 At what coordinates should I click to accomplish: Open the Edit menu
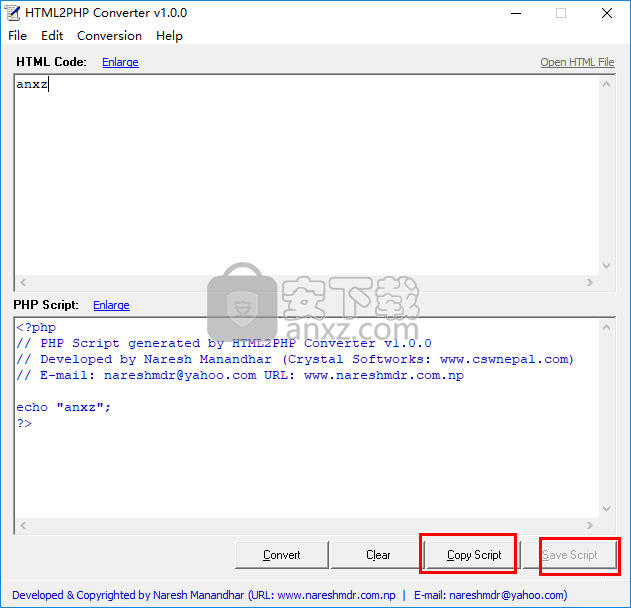pos(52,36)
